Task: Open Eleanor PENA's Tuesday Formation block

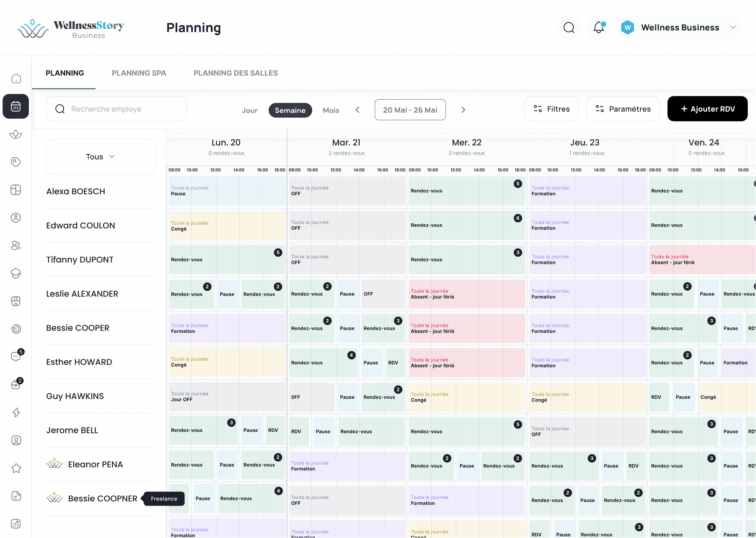Action: point(347,466)
